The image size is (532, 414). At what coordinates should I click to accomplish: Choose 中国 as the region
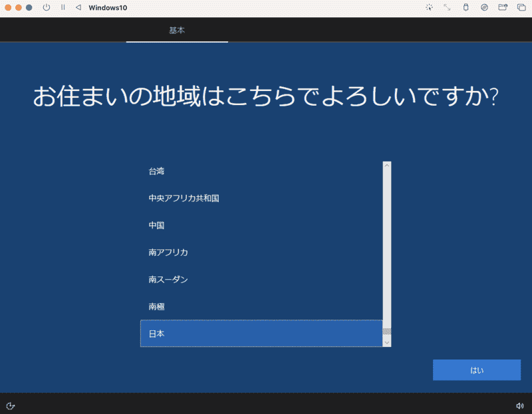point(261,225)
